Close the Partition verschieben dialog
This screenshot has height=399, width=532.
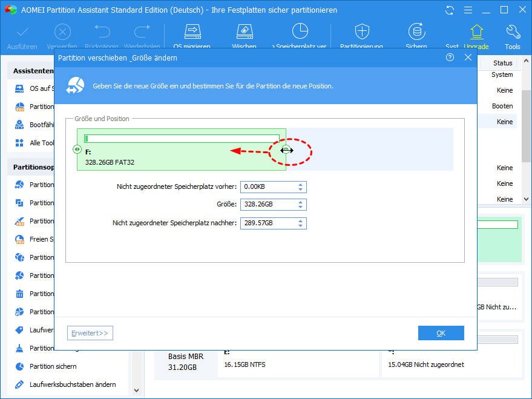point(468,58)
